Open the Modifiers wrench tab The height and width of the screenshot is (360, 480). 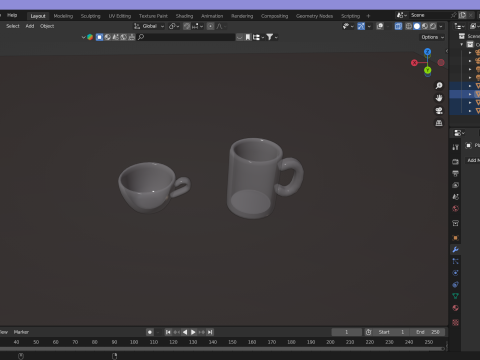[455, 249]
